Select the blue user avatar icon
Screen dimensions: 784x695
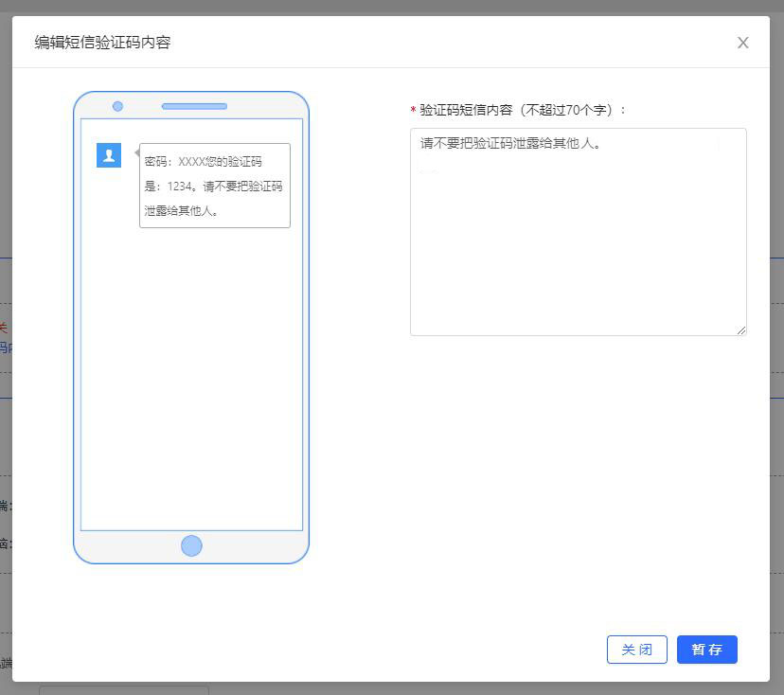109,155
